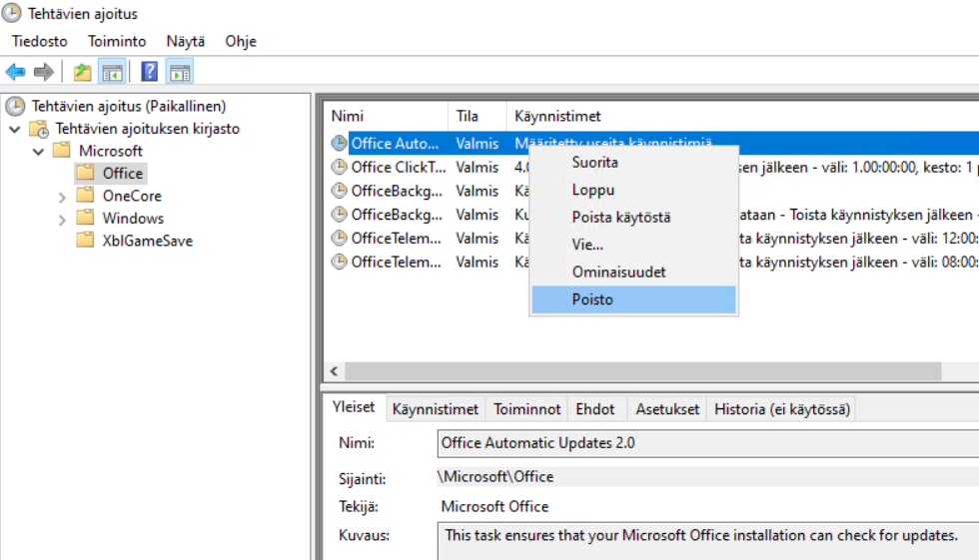Viewport: 979px width, 560px height.
Task: Click the Tehtävien ajoitus title bar clock icon
Action: pos(11,13)
